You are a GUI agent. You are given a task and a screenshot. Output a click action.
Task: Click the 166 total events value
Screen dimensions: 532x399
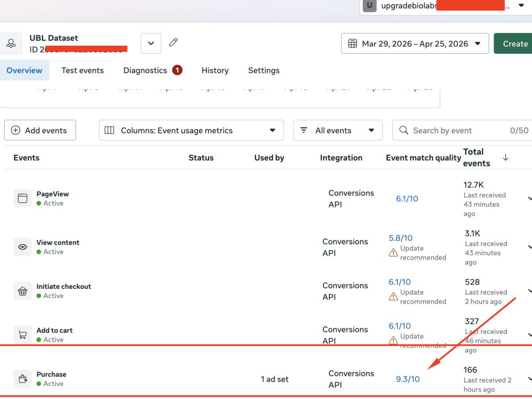(470, 370)
